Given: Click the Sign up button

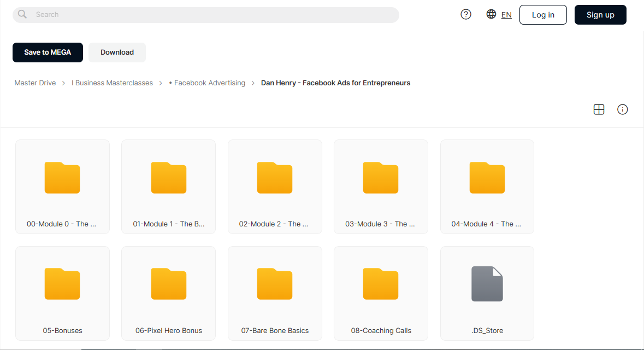Looking at the screenshot, I should (600, 15).
